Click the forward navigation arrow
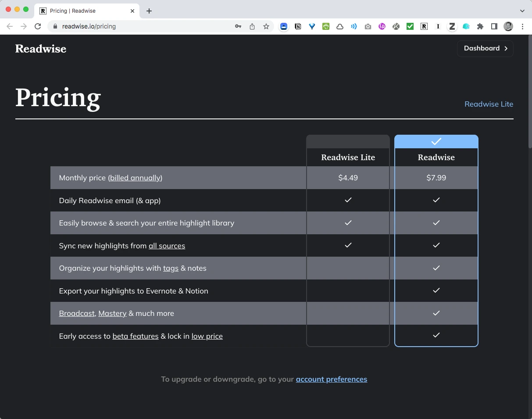Screen dimensions: 532x419 24,26
